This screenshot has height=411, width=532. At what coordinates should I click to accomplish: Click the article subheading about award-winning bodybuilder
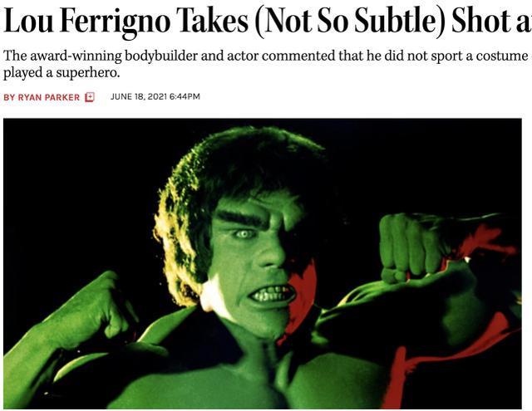tap(268, 64)
